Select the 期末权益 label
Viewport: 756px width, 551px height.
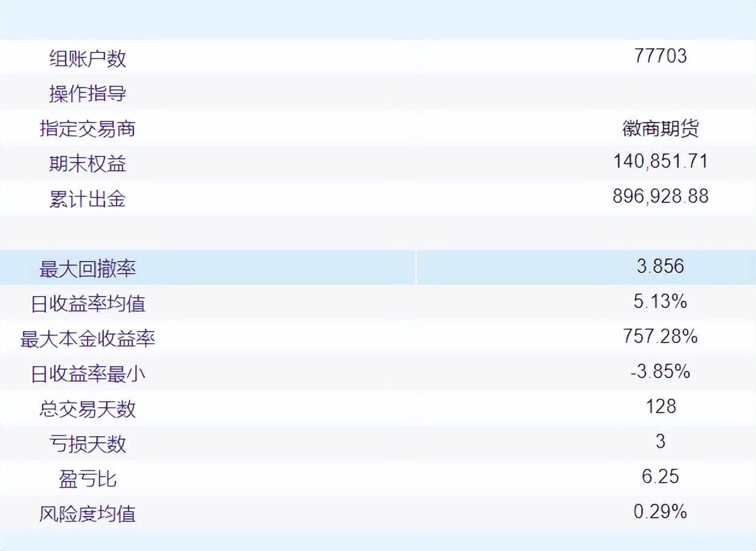point(86,164)
